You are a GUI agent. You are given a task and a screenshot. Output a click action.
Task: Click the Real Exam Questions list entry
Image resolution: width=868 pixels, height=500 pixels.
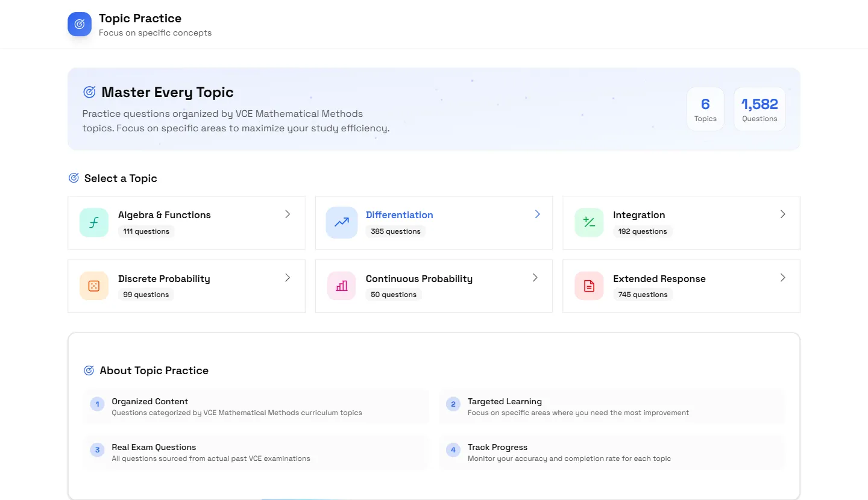(x=256, y=452)
